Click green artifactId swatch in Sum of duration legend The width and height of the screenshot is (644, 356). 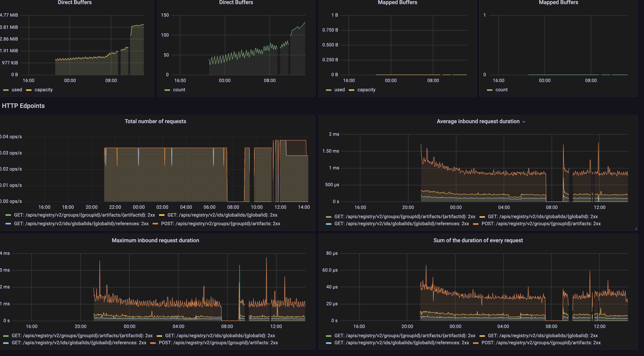(328, 336)
